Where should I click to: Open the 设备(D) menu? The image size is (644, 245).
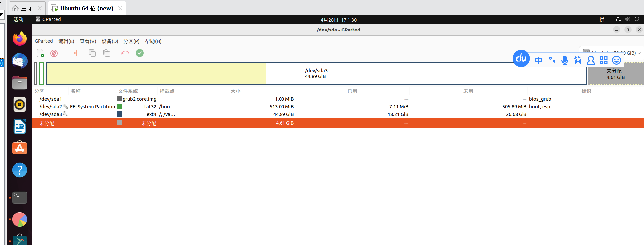click(x=110, y=41)
